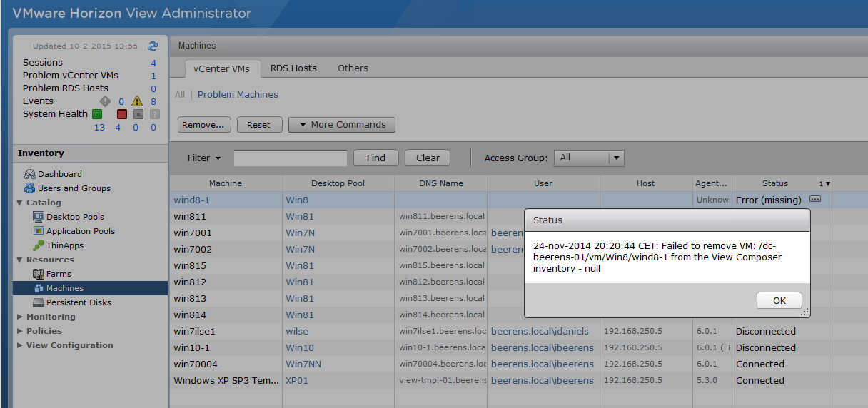This screenshot has height=408, width=868.
Task: Click the Reset button
Action: coord(258,125)
